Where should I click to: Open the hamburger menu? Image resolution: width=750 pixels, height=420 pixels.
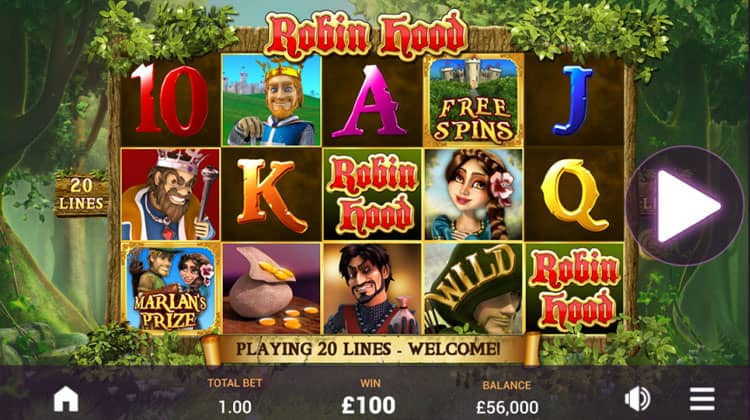(702, 399)
